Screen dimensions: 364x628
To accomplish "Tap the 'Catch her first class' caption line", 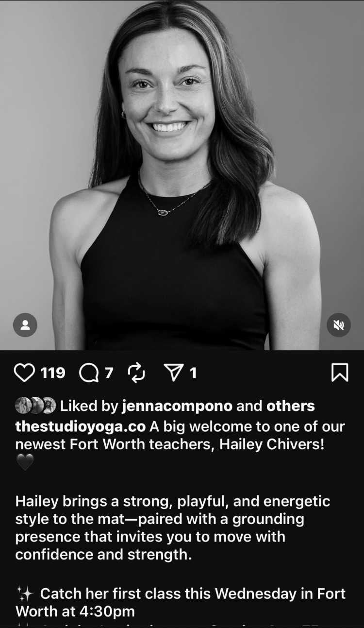I will [x=181, y=602].
